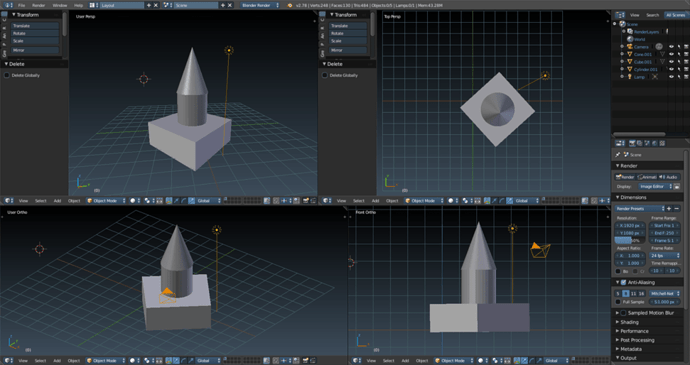Open the Scene selector field

[x=196, y=5]
